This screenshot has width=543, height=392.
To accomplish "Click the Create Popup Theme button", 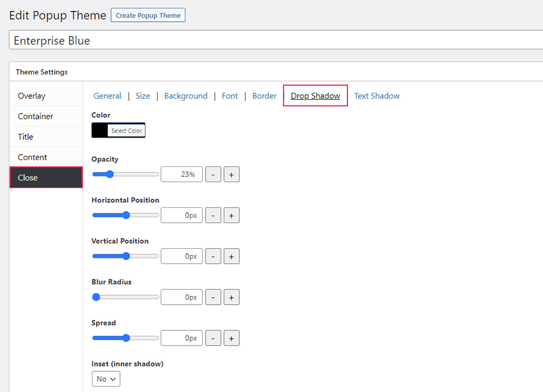I will pos(147,15).
